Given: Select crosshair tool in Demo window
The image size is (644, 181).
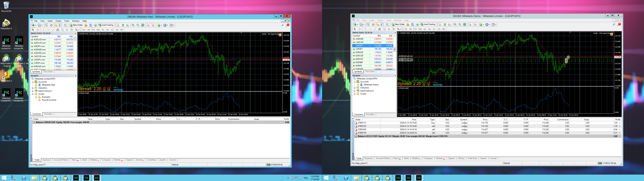Looking at the screenshot, I should 360,29.
